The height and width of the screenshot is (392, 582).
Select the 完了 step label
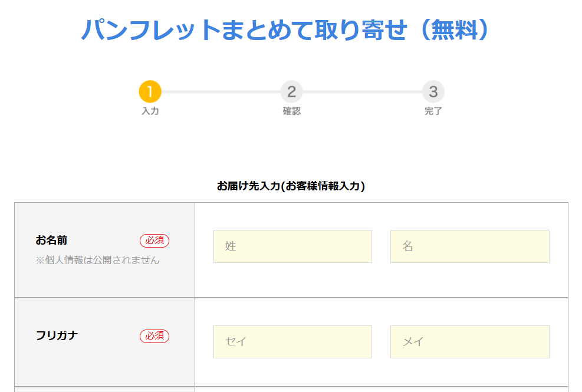(433, 111)
